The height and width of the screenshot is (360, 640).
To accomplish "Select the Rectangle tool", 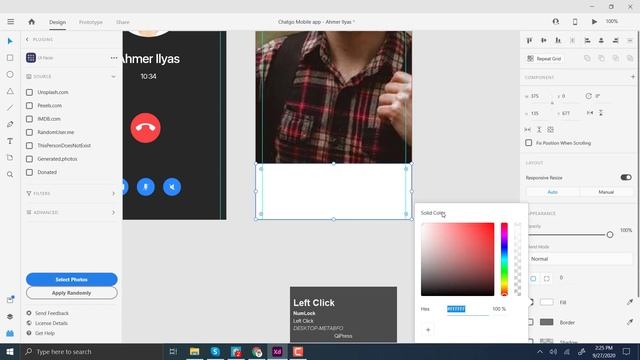I will (x=10, y=58).
